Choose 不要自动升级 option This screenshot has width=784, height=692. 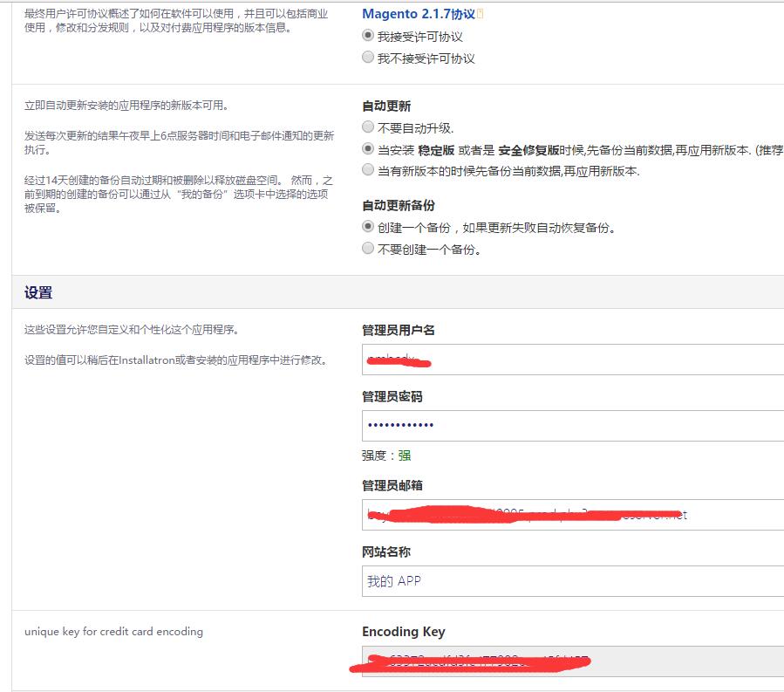click(368, 127)
